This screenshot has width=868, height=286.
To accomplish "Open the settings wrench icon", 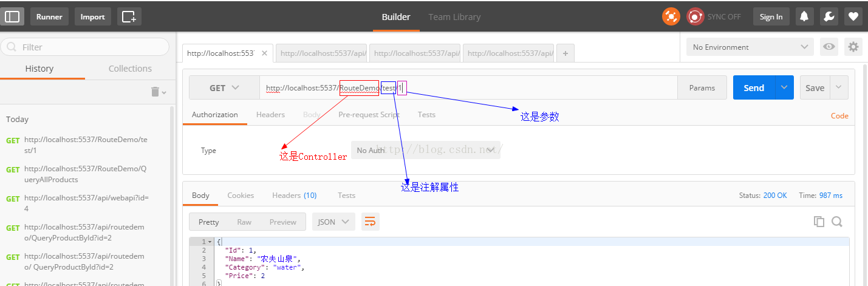I will click(829, 16).
